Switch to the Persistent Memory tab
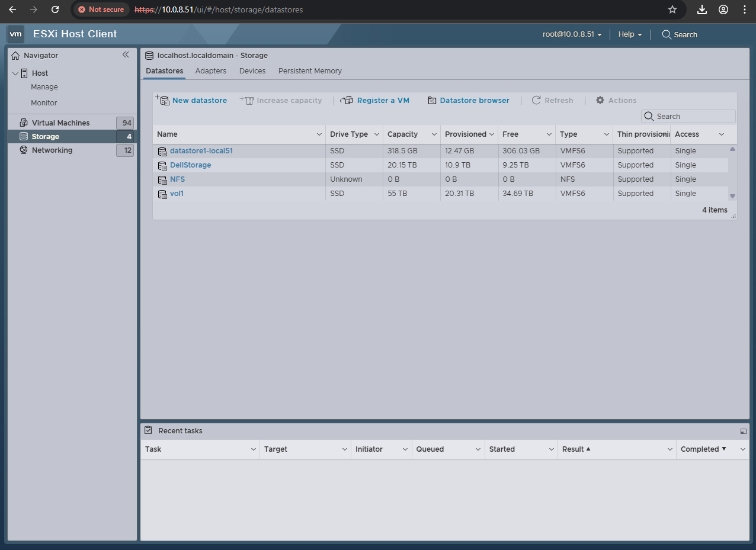 (310, 71)
